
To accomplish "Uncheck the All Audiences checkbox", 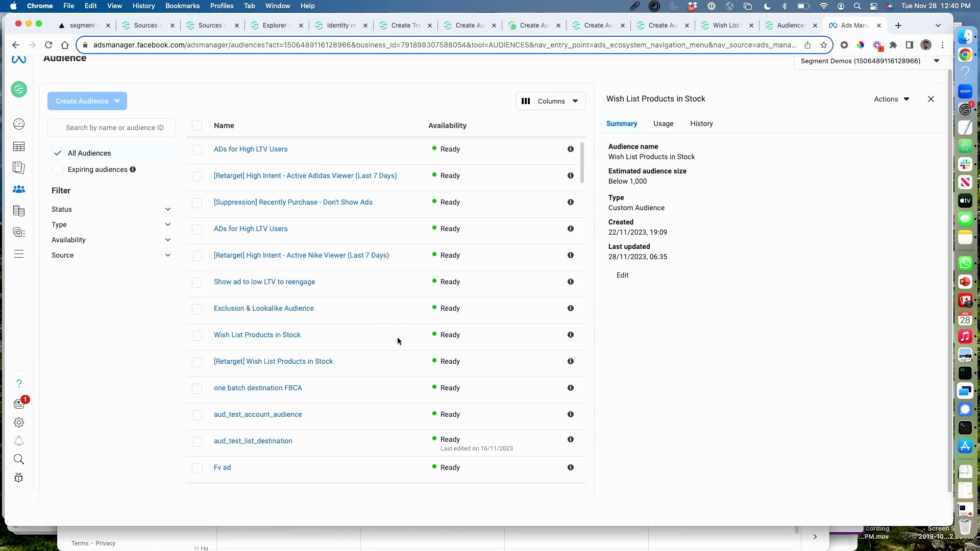I will (58, 153).
